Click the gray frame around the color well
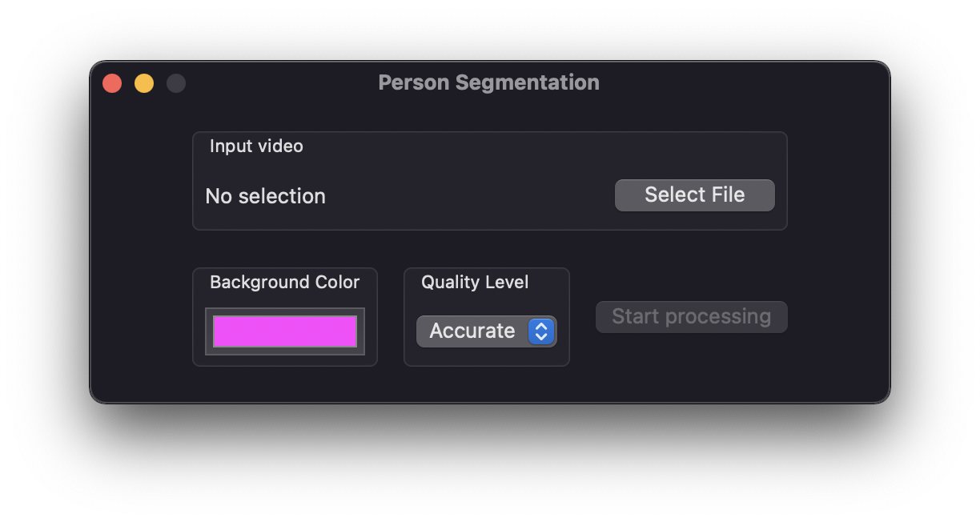The image size is (980, 522). [x=285, y=311]
